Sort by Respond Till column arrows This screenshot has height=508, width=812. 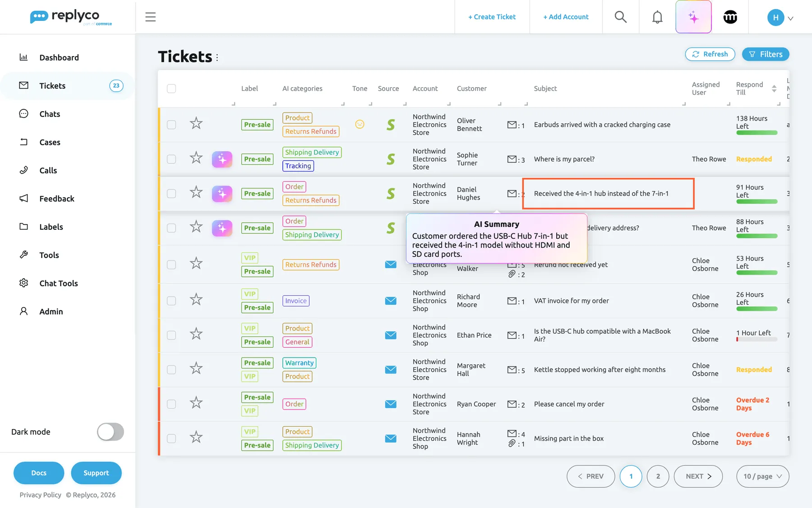point(774,89)
